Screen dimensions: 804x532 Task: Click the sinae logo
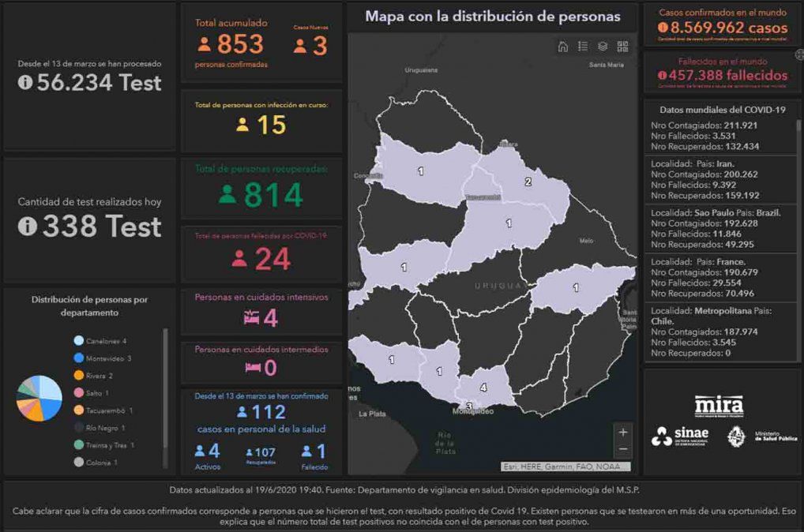[x=680, y=436]
